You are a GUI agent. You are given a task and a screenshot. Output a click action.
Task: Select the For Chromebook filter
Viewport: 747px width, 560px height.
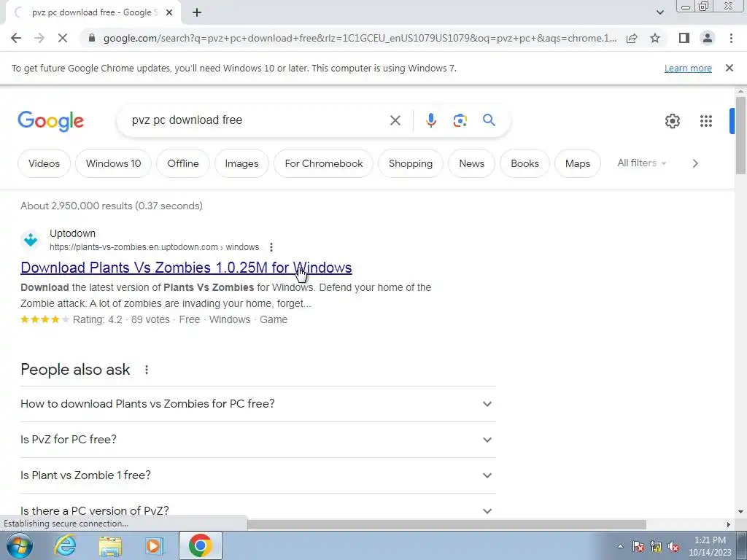click(323, 163)
